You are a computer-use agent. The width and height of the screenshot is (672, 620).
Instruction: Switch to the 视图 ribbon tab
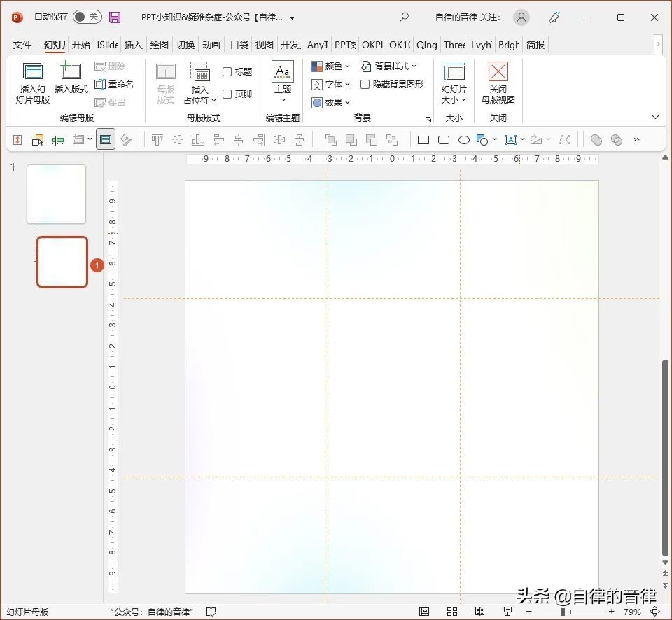(264, 45)
